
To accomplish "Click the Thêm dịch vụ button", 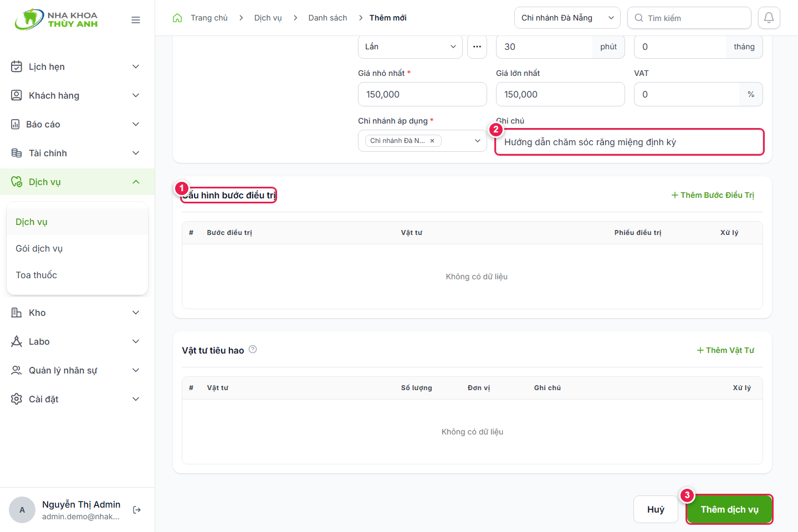I will point(729,509).
